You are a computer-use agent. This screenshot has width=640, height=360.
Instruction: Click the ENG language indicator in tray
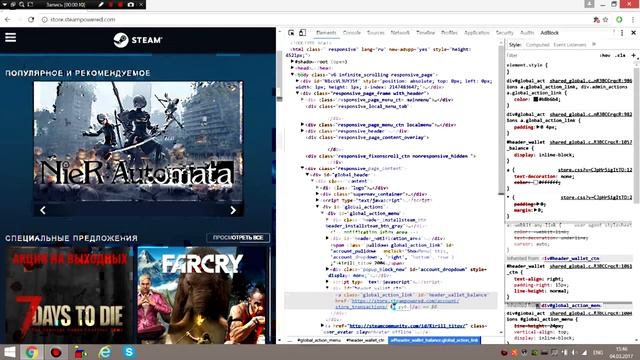[x=598, y=352]
